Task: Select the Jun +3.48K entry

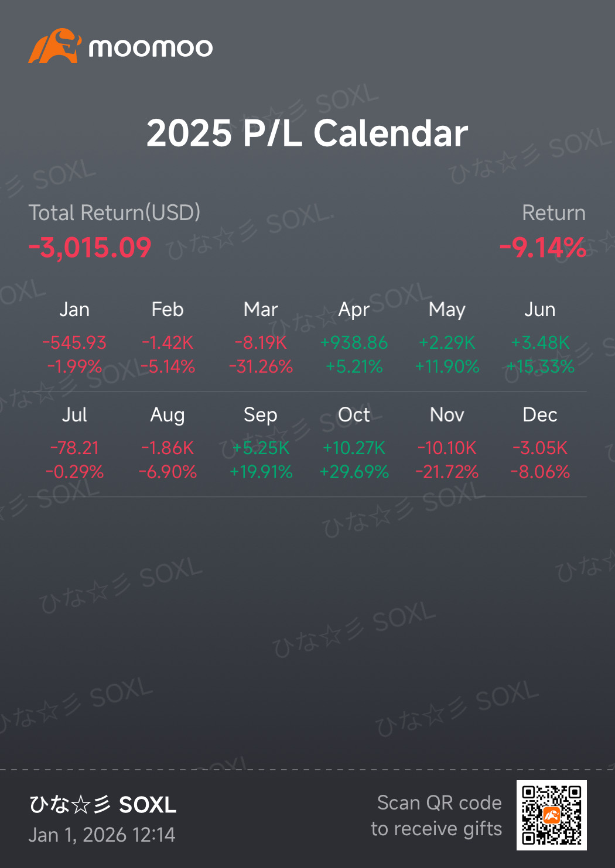Action: pyautogui.click(x=540, y=342)
